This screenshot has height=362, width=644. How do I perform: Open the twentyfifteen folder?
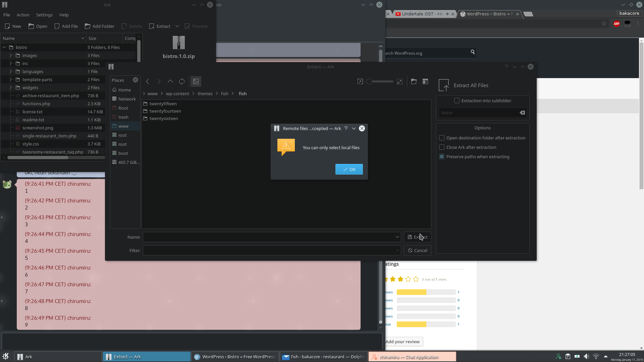163,104
